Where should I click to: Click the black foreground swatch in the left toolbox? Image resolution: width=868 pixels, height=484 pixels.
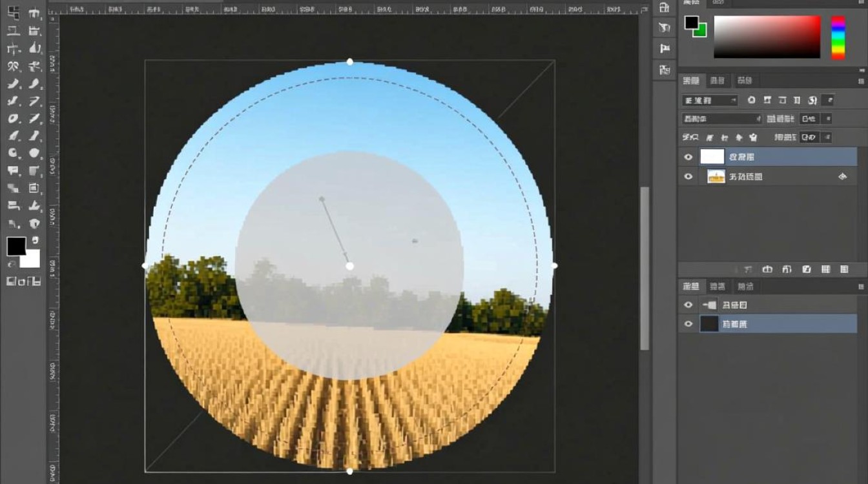(x=15, y=246)
